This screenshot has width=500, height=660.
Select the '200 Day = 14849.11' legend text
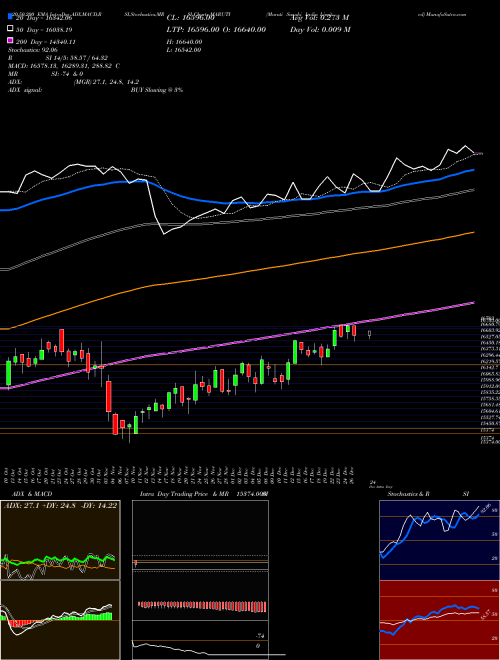tap(46, 42)
